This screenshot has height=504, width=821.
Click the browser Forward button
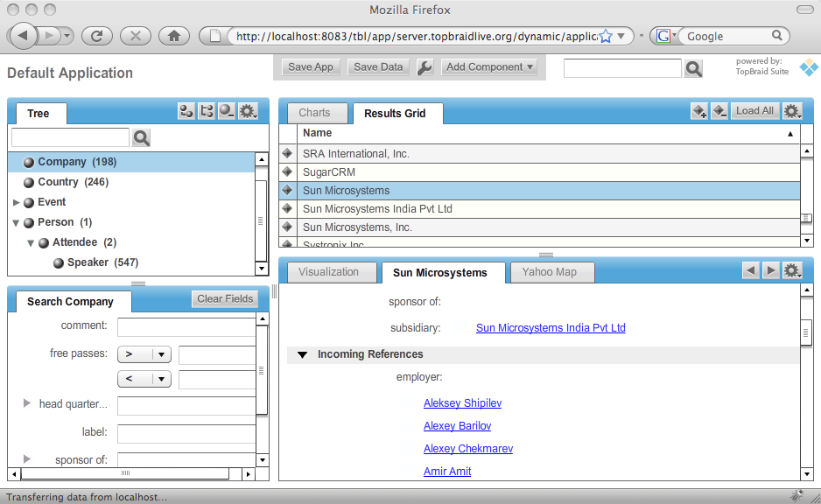pos(50,36)
